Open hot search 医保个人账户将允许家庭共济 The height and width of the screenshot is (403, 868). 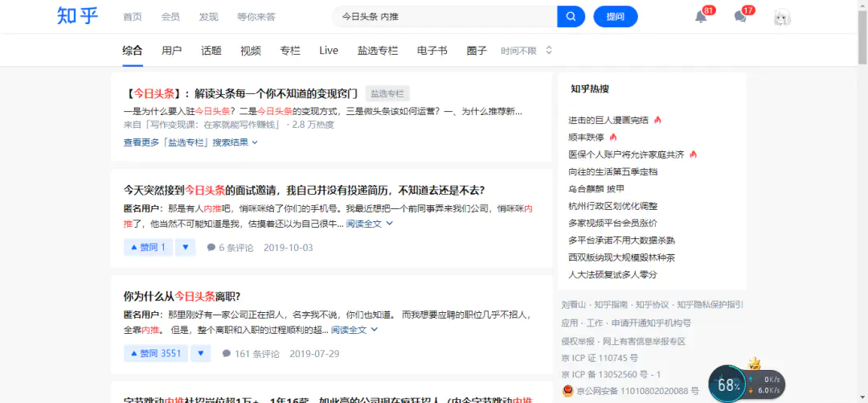(x=626, y=154)
